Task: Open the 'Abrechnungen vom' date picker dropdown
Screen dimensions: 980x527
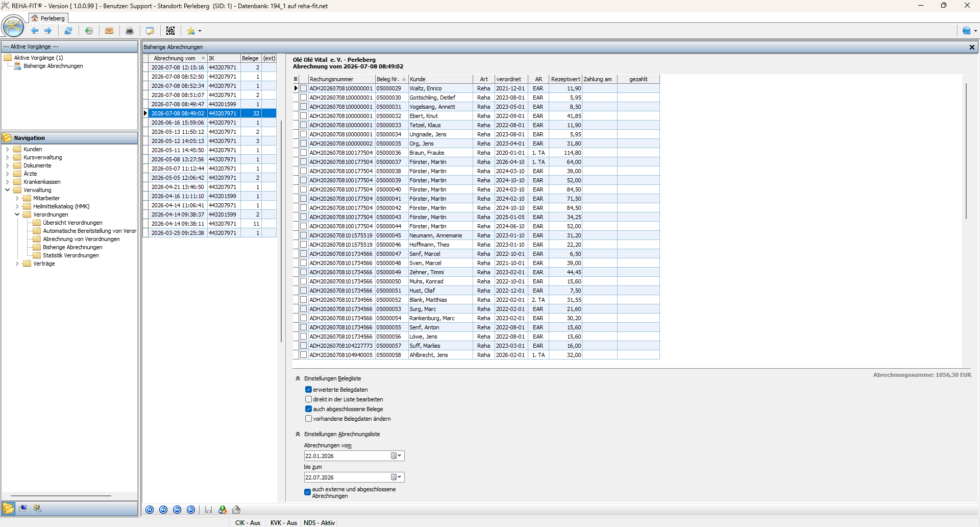Action: (397, 456)
